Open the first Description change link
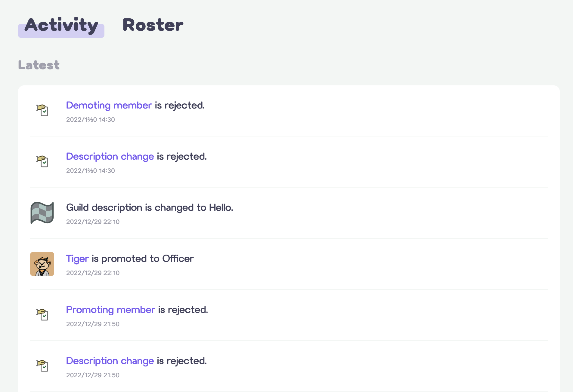Viewport: 573px width, 392px height. [x=110, y=157]
